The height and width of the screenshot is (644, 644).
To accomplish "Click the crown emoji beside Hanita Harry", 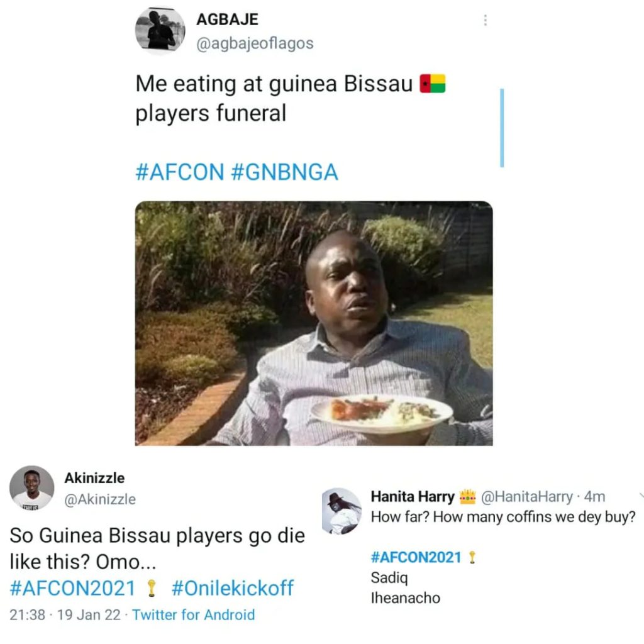I will [467, 497].
